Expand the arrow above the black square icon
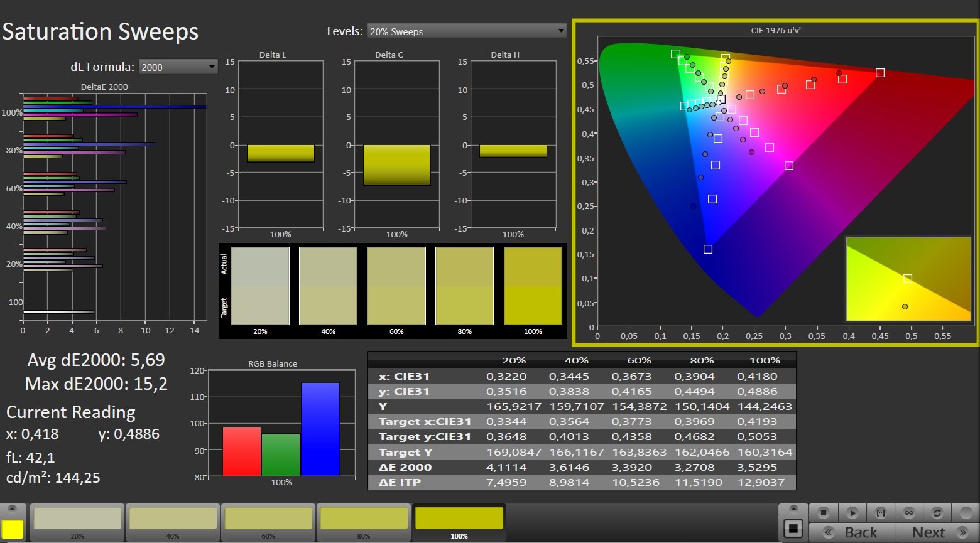The width and height of the screenshot is (980, 543). coord(793,509)
